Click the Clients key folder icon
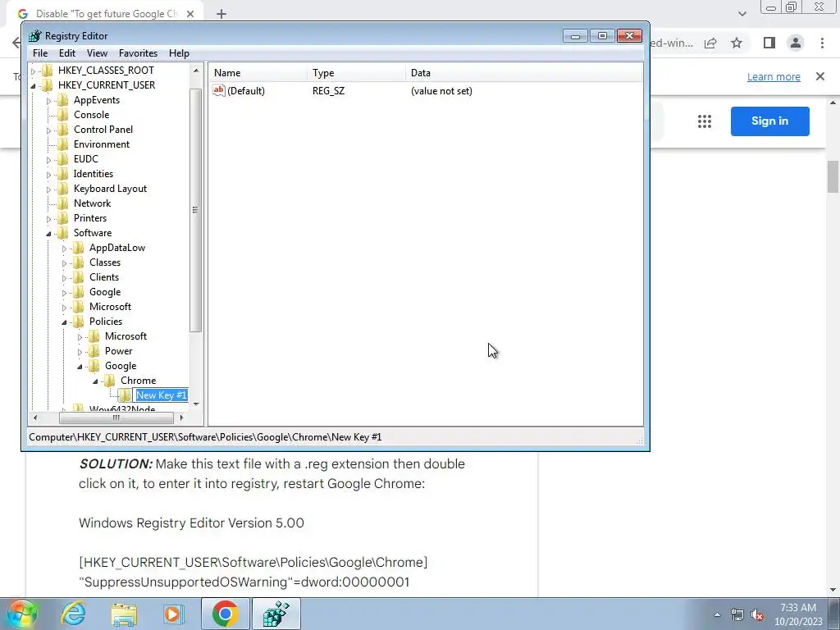 coord(78,277)
